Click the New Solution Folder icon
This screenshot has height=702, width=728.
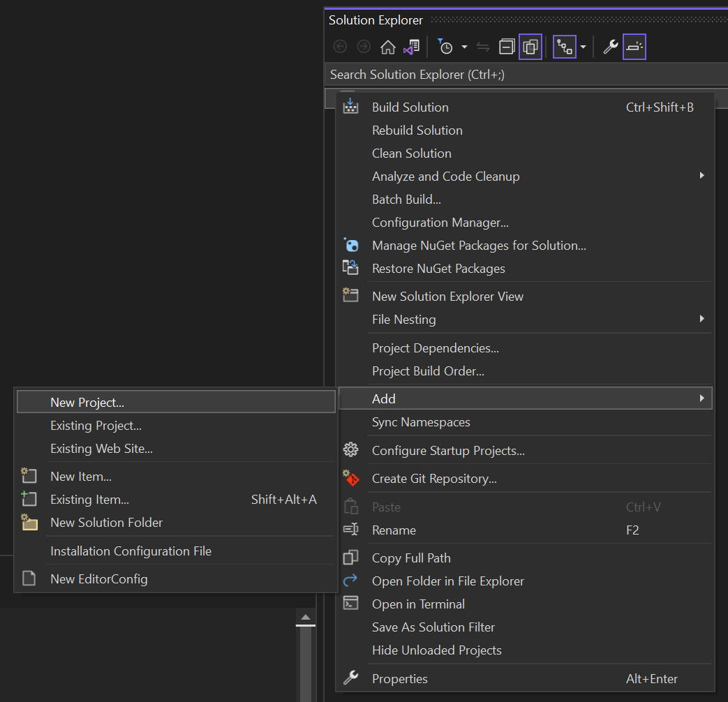[29, 522]
